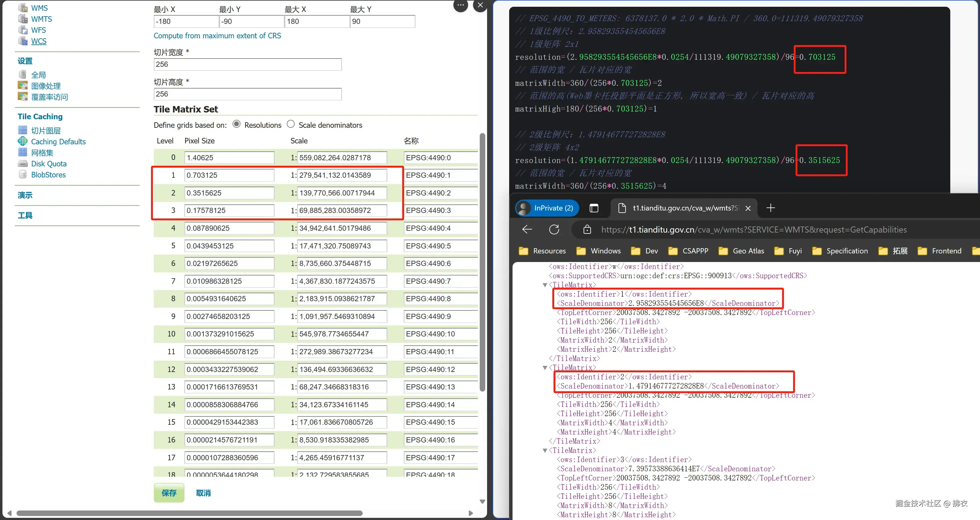
Task: Click the browser refresh icon
Action: point(554,230)
